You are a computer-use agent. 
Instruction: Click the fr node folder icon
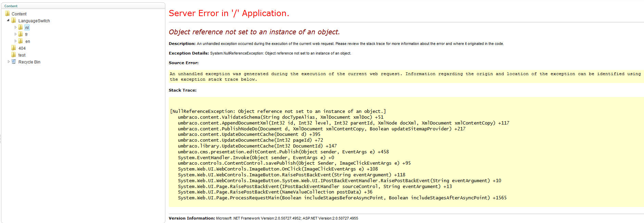pos(21,34)
